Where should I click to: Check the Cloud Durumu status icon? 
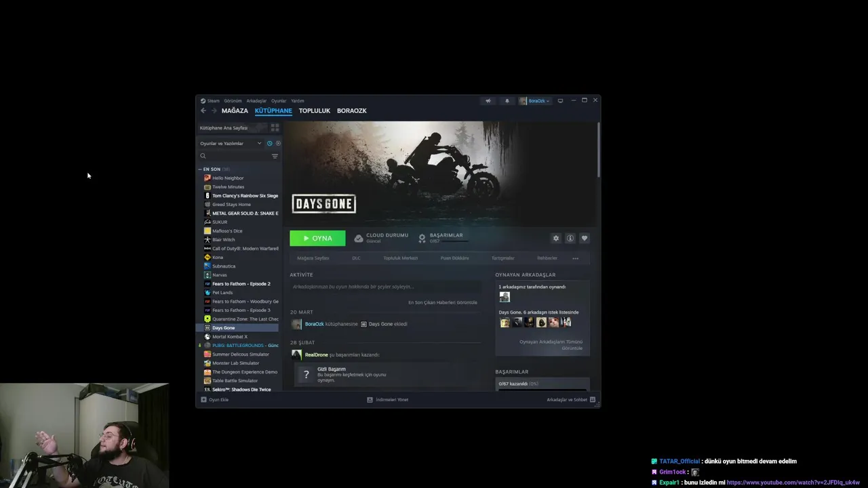[x=359, y=239]
